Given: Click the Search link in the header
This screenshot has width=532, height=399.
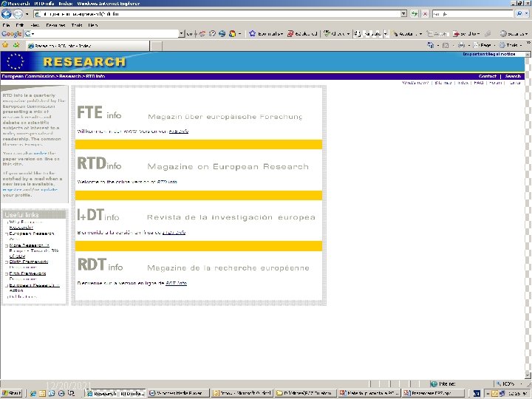Looking at the screenshot, I should coord(513,76).
